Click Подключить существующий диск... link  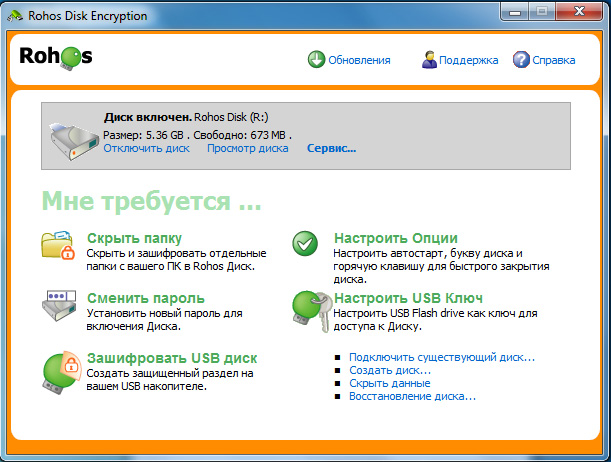[442, 357]
